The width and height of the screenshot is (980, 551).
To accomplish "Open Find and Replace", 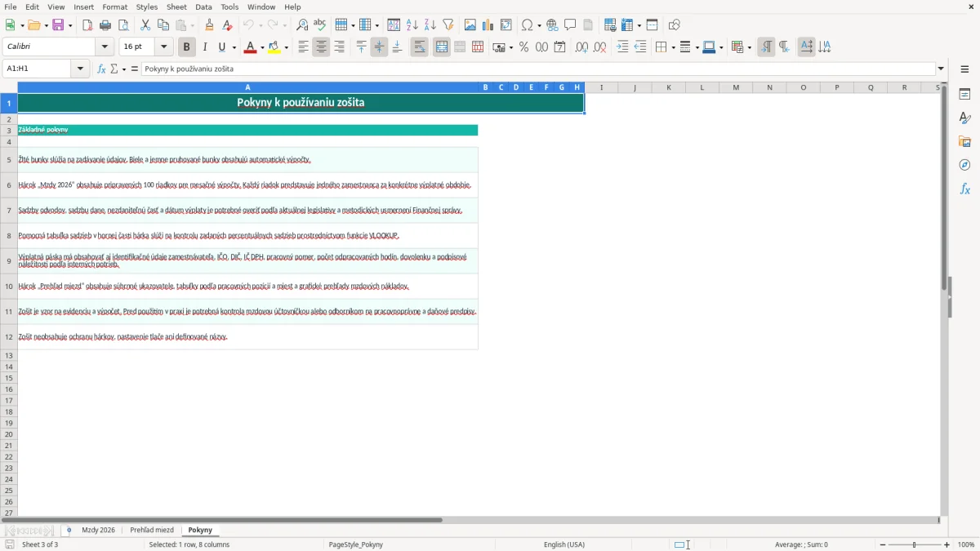I will click(x=302, y=25).
